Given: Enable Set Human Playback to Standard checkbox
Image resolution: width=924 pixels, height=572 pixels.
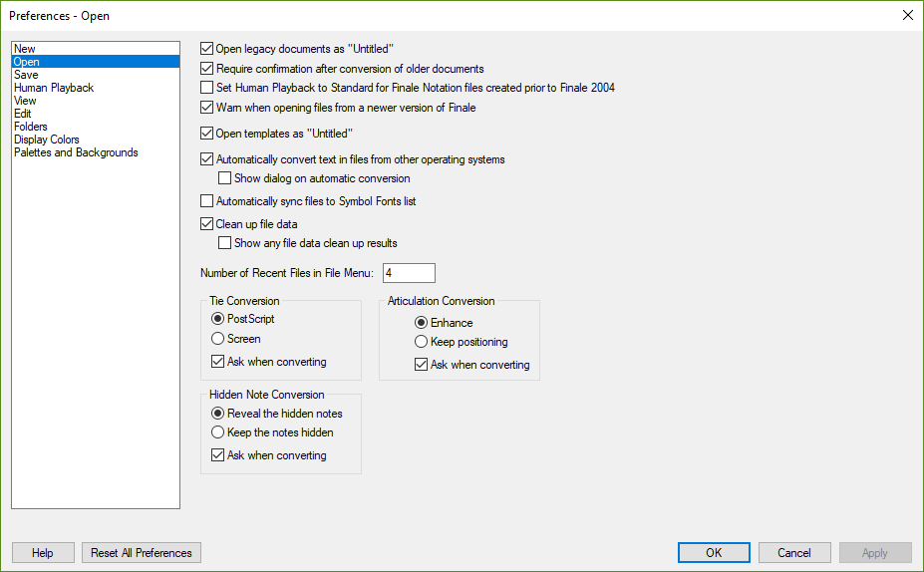Looking at the screenshot, I should pyautogui.click(x=207, y=87).
